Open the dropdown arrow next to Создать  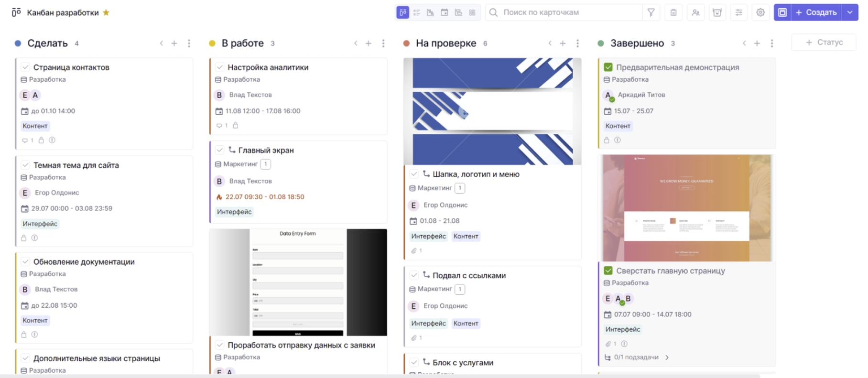click(x=850, y=12)
